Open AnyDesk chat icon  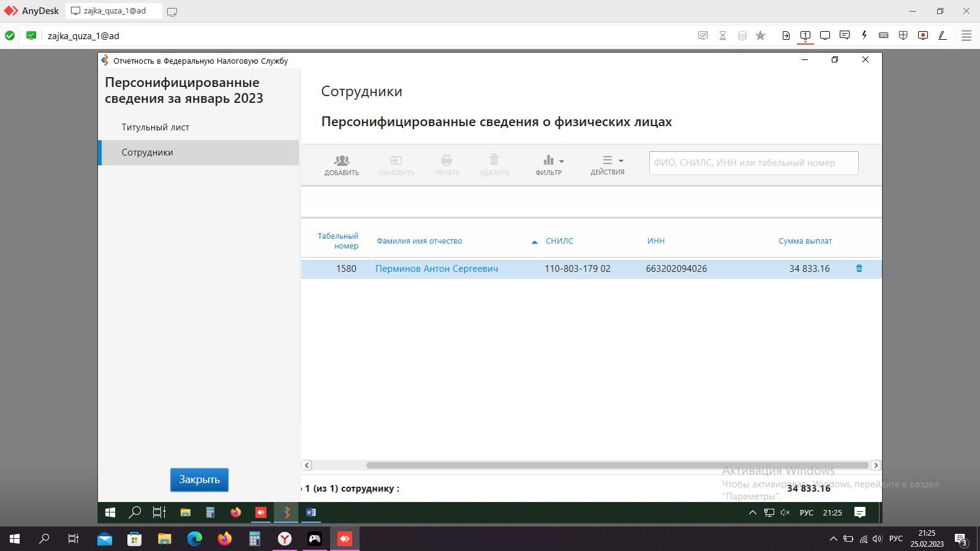coord(845,36)
